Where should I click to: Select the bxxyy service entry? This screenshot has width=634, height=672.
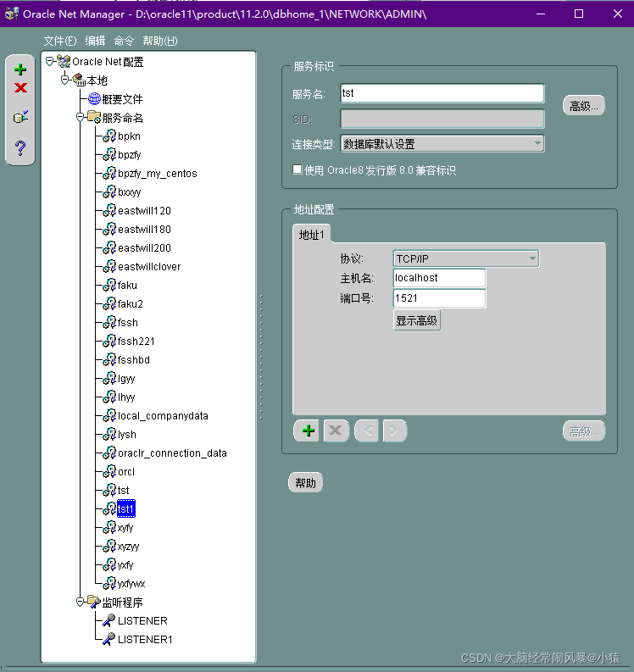point(130,192)
